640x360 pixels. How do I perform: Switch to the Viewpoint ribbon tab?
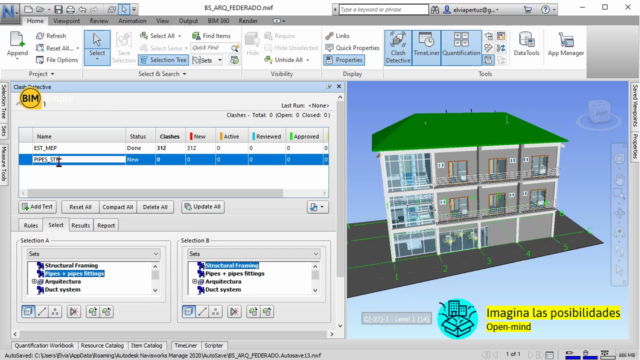(x=67, y=21)
